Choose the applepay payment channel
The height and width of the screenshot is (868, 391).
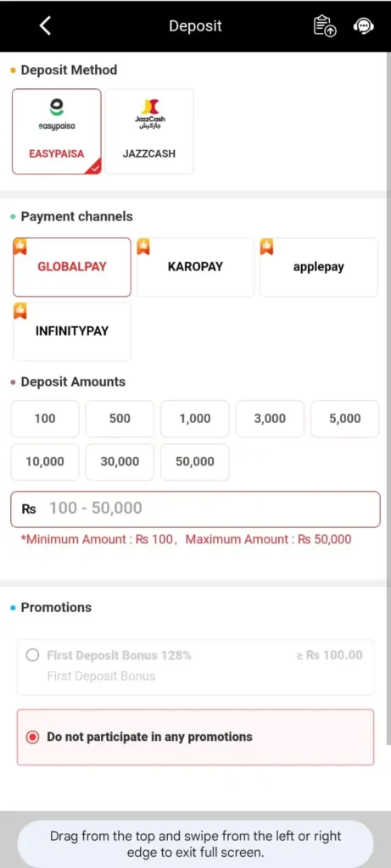pos(318,267)
